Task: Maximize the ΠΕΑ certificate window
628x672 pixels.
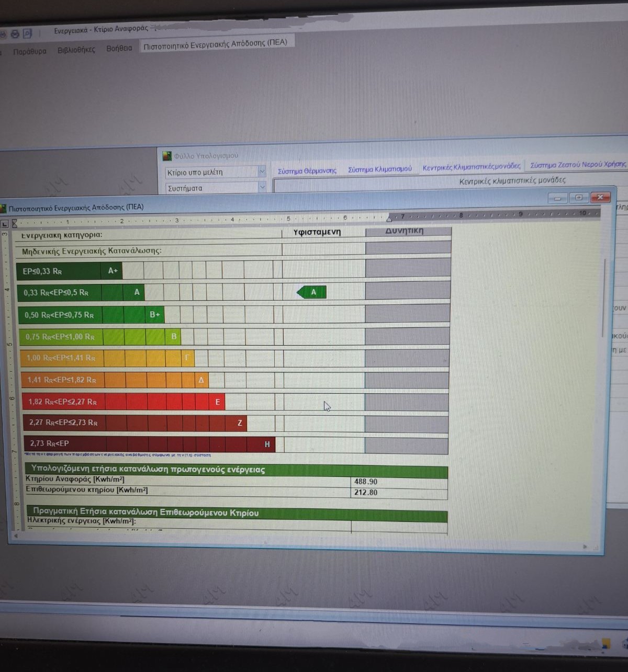Action: coord(578,198)
